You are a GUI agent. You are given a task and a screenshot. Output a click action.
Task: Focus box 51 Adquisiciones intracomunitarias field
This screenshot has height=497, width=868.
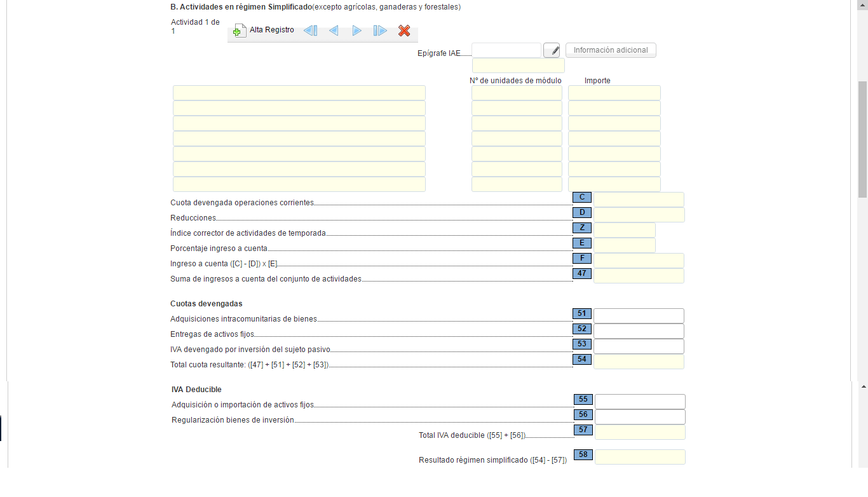click(639, 316)
